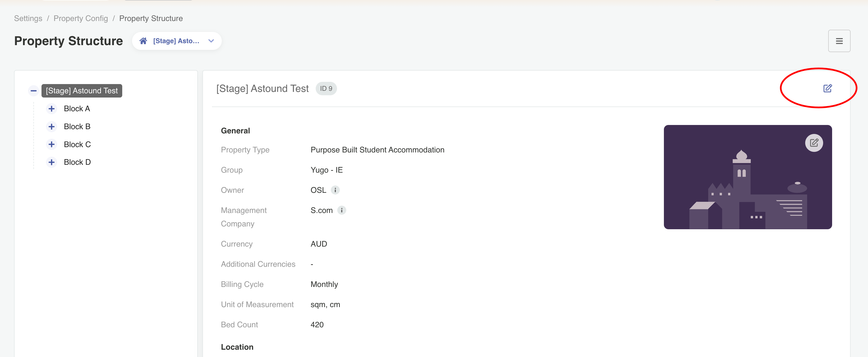Click the info icon beside S.com
Screen dimensions: 868x357
pyautogui.click(x=341, y=210)
